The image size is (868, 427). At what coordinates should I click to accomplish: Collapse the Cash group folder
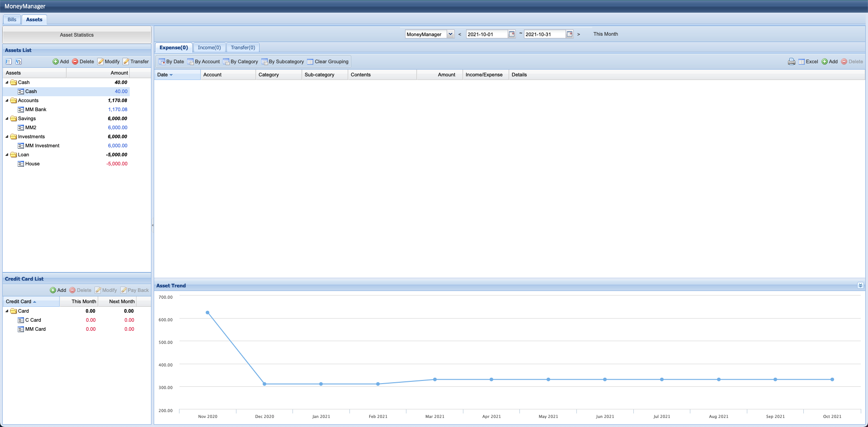(7, 82)
